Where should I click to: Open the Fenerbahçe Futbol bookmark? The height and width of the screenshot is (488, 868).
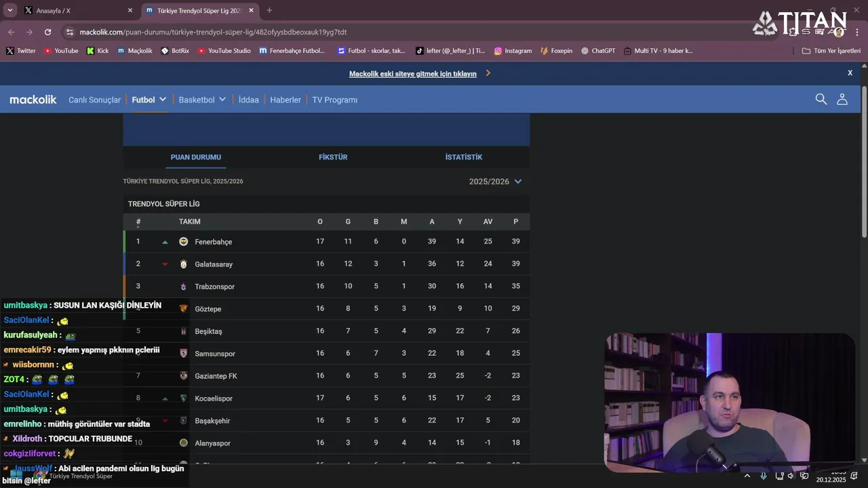[x=292, y=51]
